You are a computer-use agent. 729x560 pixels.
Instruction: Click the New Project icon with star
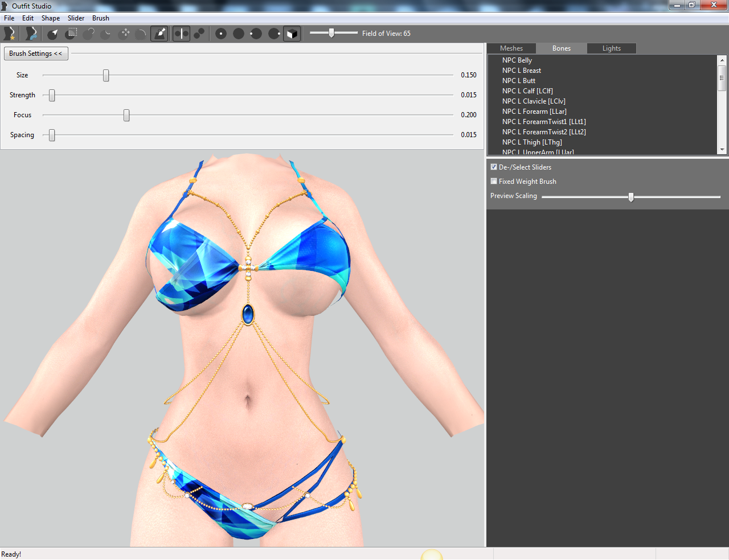tap(9, 34)
